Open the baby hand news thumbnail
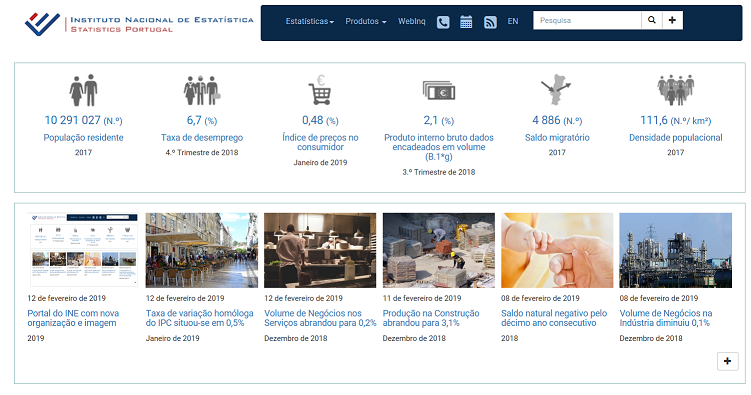 557,250
